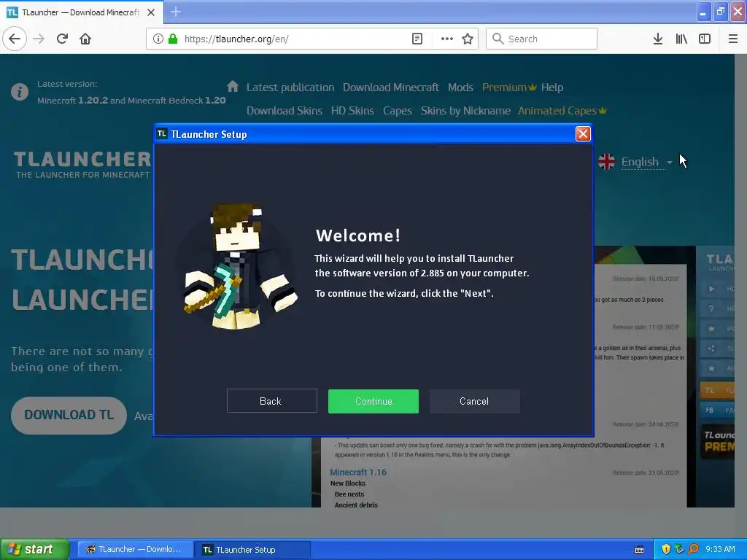Viewport: 747px width, 560px height.
Task: Reload the page with refresh icon
Action: click(62, 39)
